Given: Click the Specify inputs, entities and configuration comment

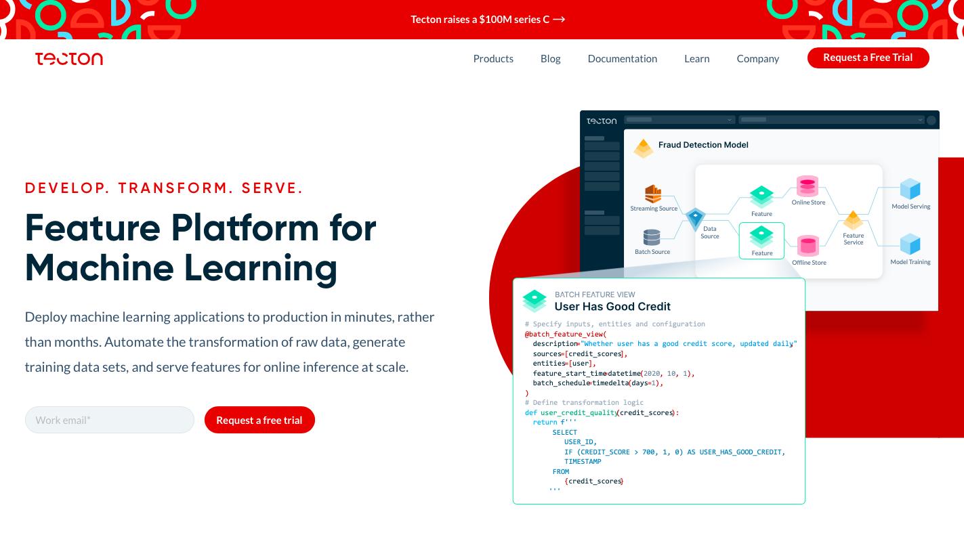Looking at the screenshot, I should (615, 324).
